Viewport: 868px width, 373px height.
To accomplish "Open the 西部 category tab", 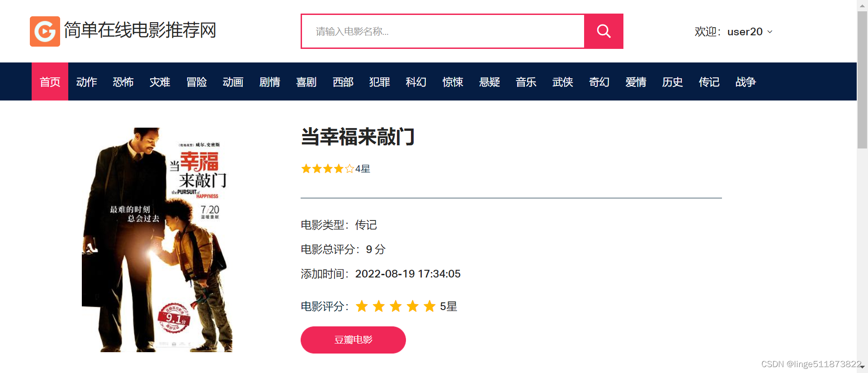I will click(x=343, y=81).
